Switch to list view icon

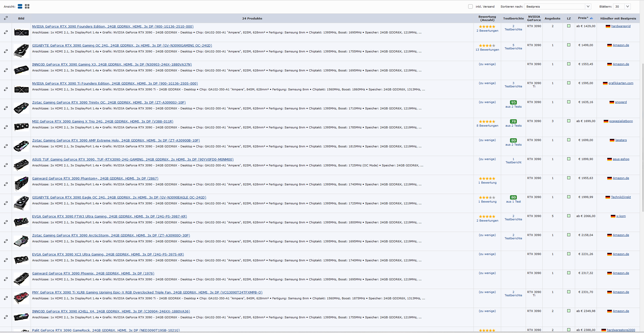pyautogui.click(x=20, y=6)
